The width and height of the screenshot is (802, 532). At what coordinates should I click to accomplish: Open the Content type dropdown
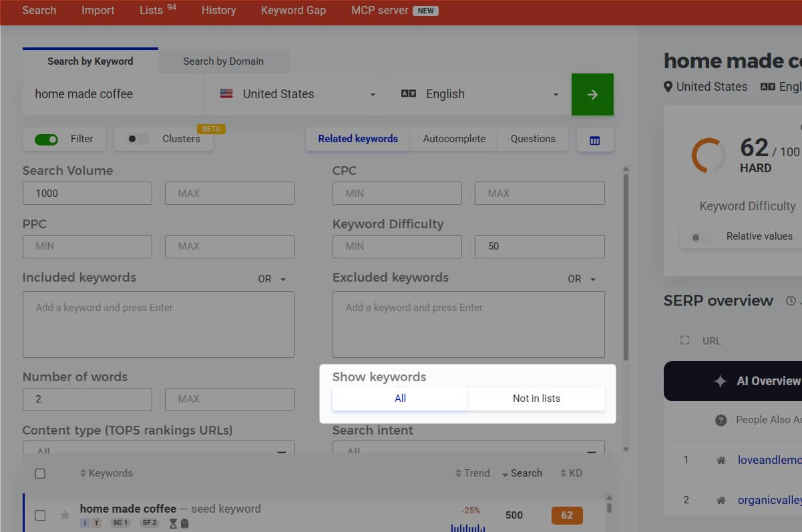tap(158, 448)
